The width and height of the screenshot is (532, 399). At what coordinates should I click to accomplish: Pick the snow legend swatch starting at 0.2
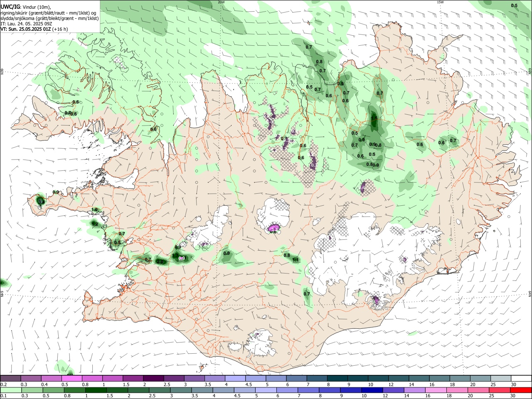tap(10, 378)
